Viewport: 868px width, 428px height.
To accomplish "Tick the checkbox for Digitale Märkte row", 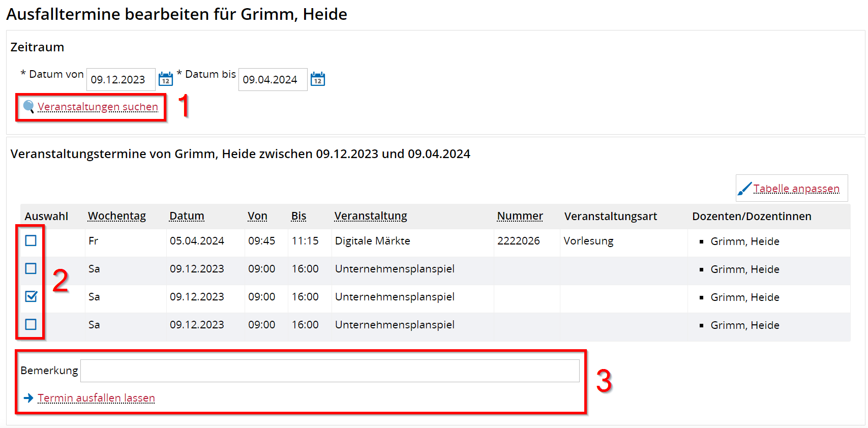I will tap(31, 240).
